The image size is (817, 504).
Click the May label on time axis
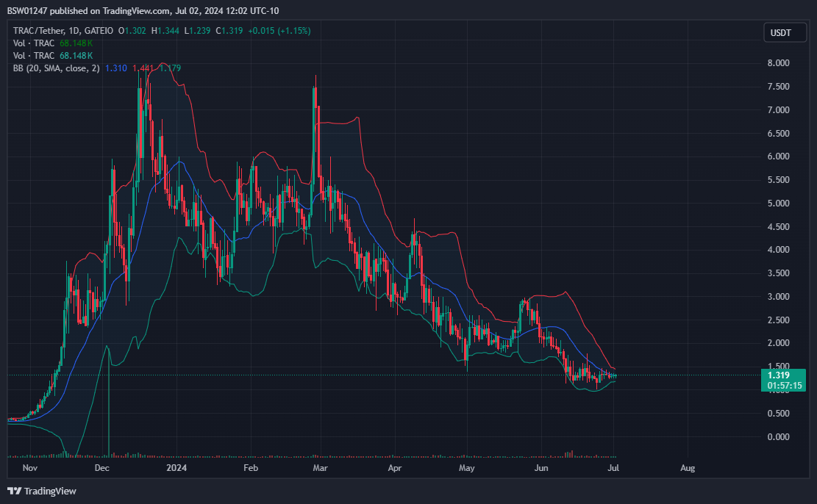[x=467, y=467]
